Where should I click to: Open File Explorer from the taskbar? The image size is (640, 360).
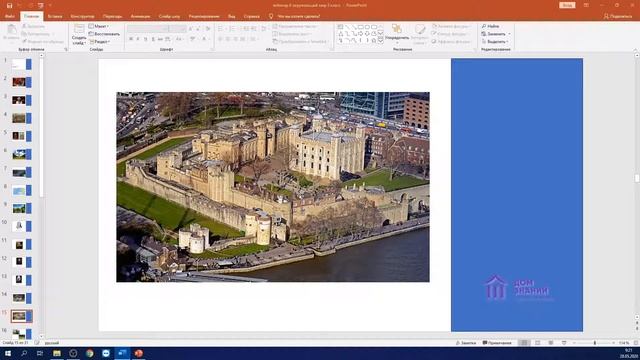tap(57, 353)
